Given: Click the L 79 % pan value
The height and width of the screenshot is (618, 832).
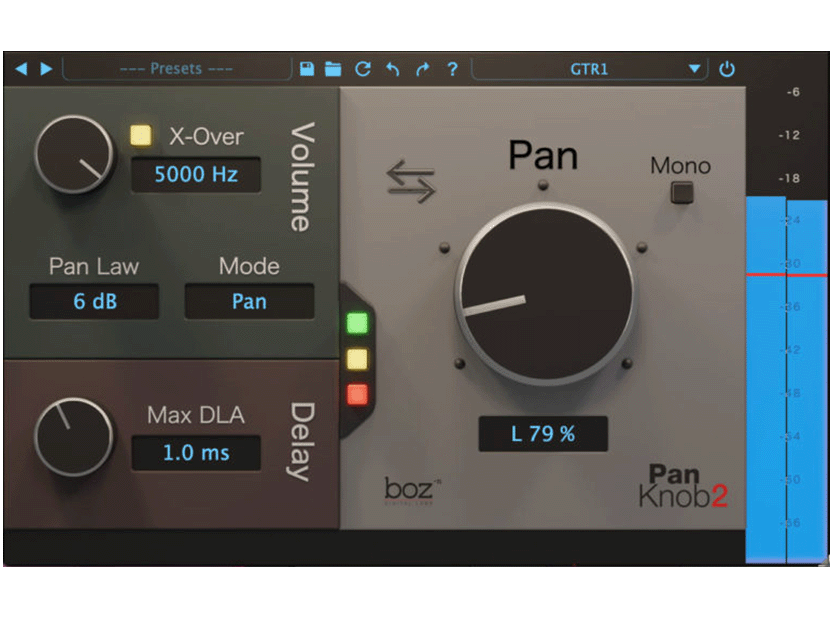Looking at the screenshot, I should point(543,434).
